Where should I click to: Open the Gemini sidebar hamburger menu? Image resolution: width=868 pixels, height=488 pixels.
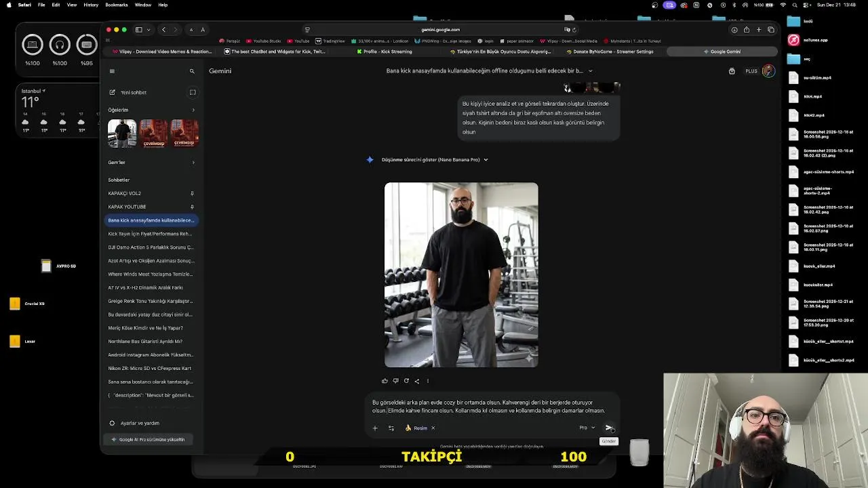point(112,71)
